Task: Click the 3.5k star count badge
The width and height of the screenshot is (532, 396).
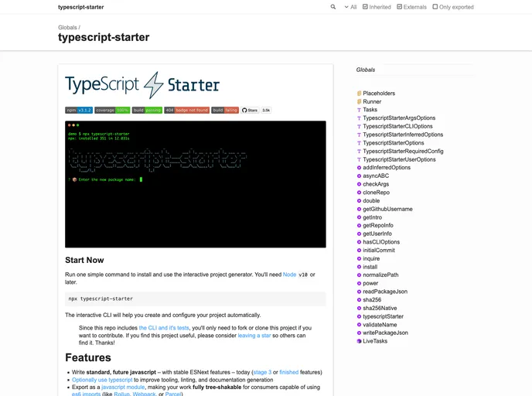Action: [266, 111]
